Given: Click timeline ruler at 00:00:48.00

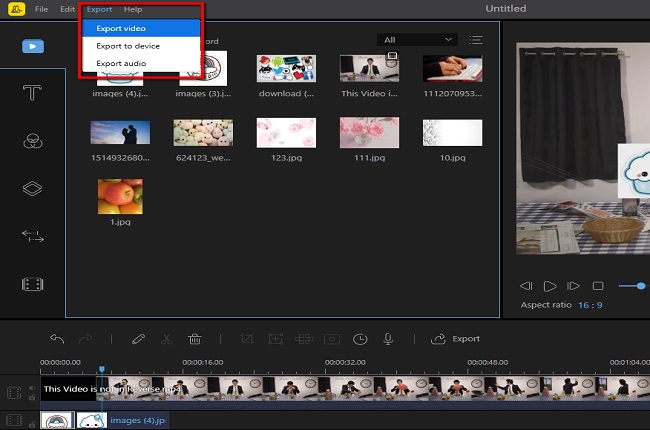Looking at the screenshot, I should [x=488, y=362].
